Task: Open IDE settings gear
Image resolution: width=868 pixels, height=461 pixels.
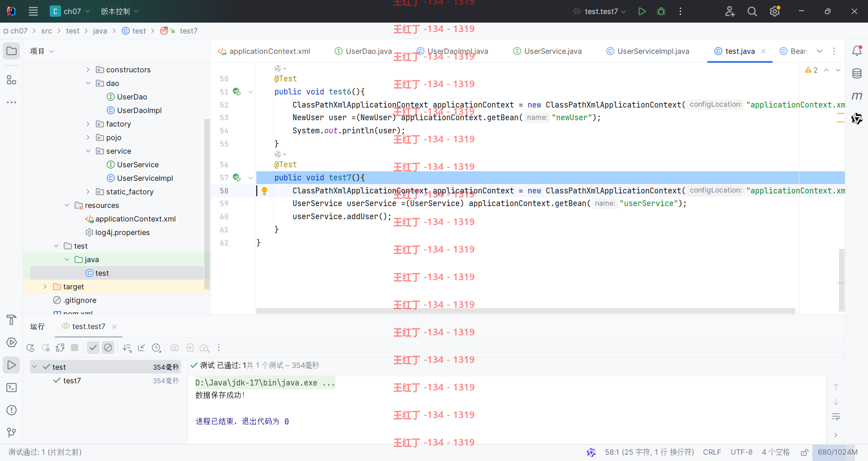Action: pyautogui.click(x=775, y=11)
